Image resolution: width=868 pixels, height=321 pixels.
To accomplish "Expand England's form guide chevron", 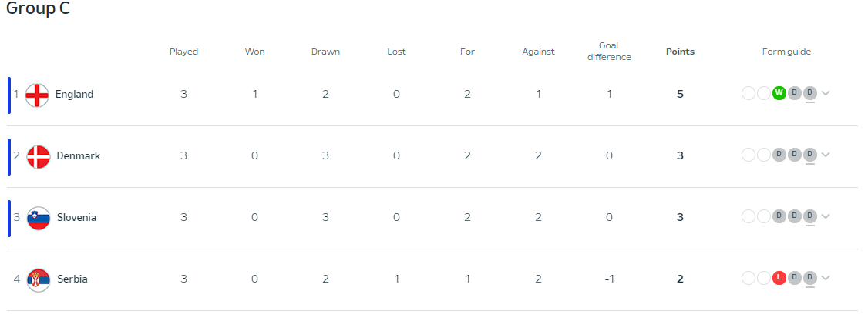I will [826, 93].
